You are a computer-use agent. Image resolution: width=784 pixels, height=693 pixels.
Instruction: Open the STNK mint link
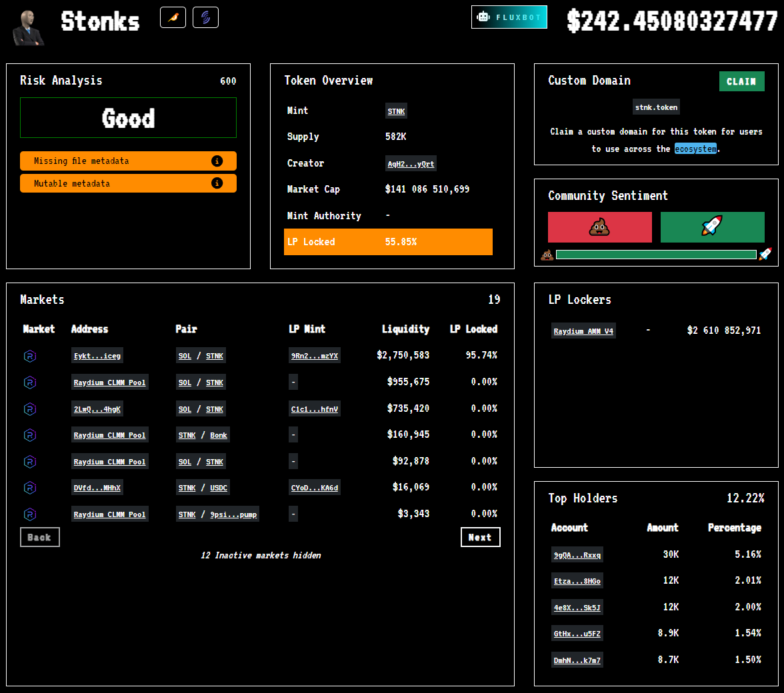(x=396, y=111)
